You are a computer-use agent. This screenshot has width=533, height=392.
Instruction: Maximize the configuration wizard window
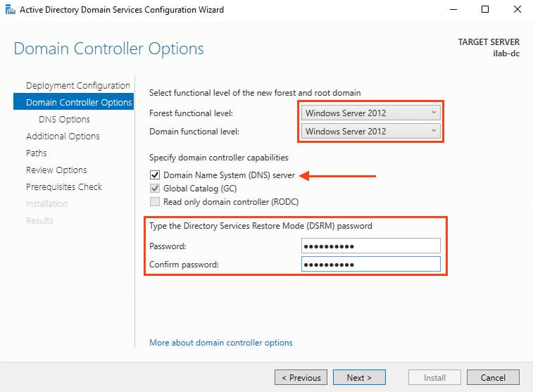coord(485,10)
